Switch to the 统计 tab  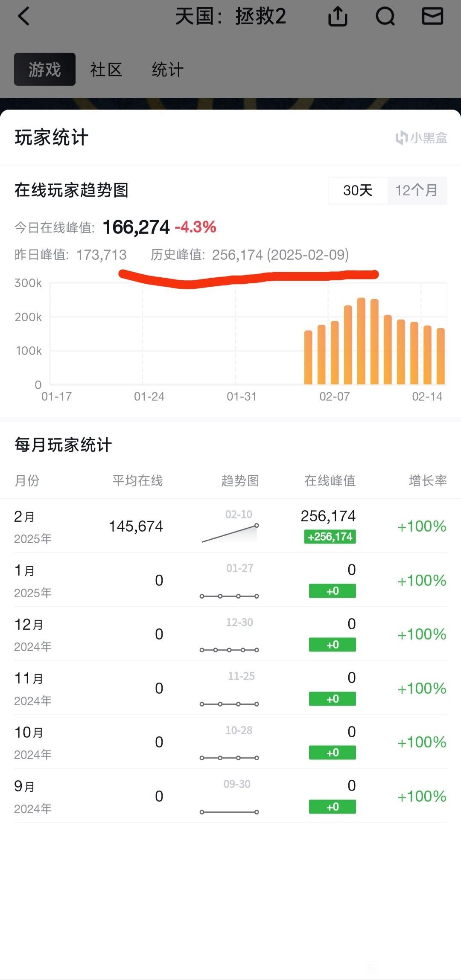pos(168,70)
